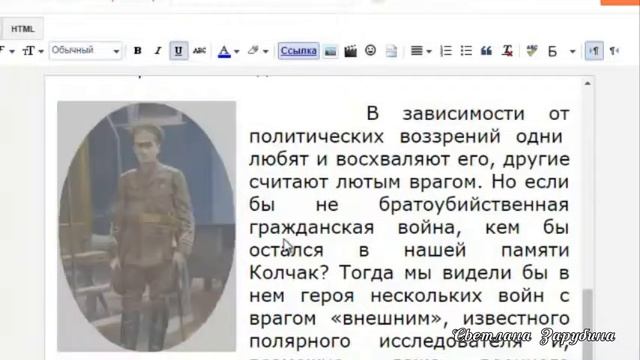Toggle bold formatting

point(138,51)
